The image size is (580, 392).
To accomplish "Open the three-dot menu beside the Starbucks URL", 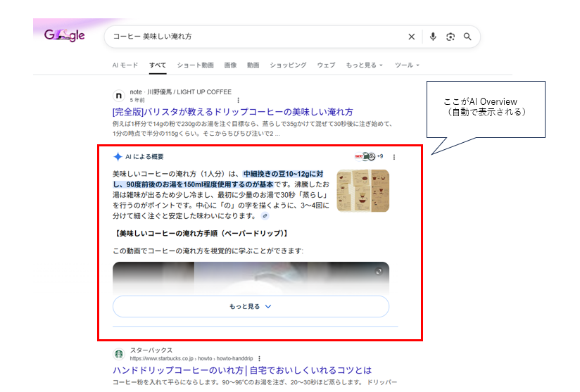I will point(259,358).
